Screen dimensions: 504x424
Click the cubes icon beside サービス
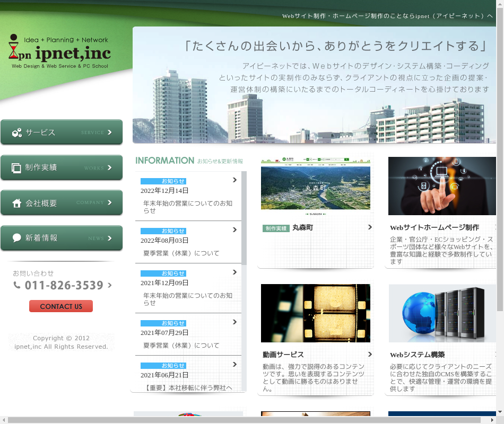17,132
